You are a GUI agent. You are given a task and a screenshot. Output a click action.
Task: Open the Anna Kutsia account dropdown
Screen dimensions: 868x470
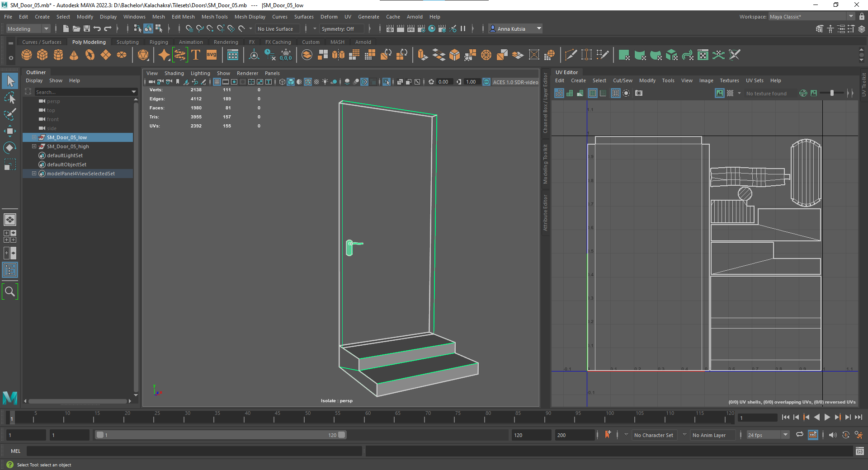[x=515, y=28]
